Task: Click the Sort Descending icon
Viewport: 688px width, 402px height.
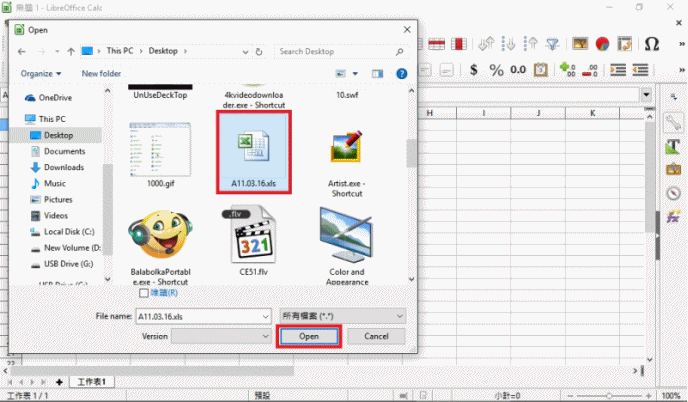Action: (x=531, y=44)
